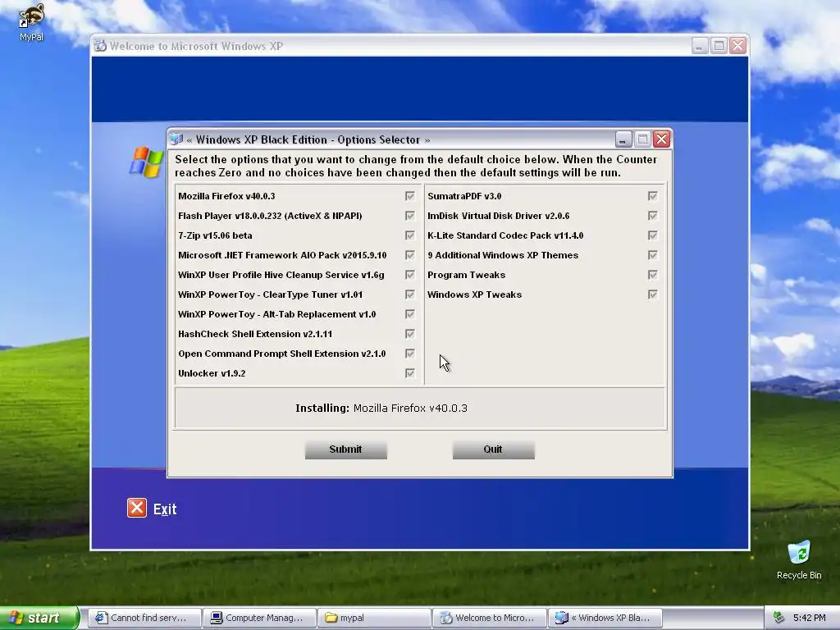The height and width of the screenshot is (630, 840).
Task: Click the Quit button
Action: 493,450
